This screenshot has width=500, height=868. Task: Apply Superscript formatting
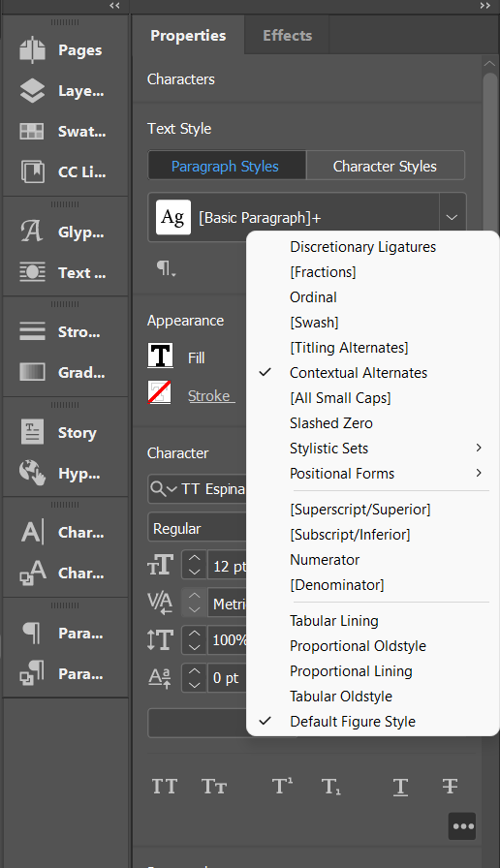(x=282, y=786)
